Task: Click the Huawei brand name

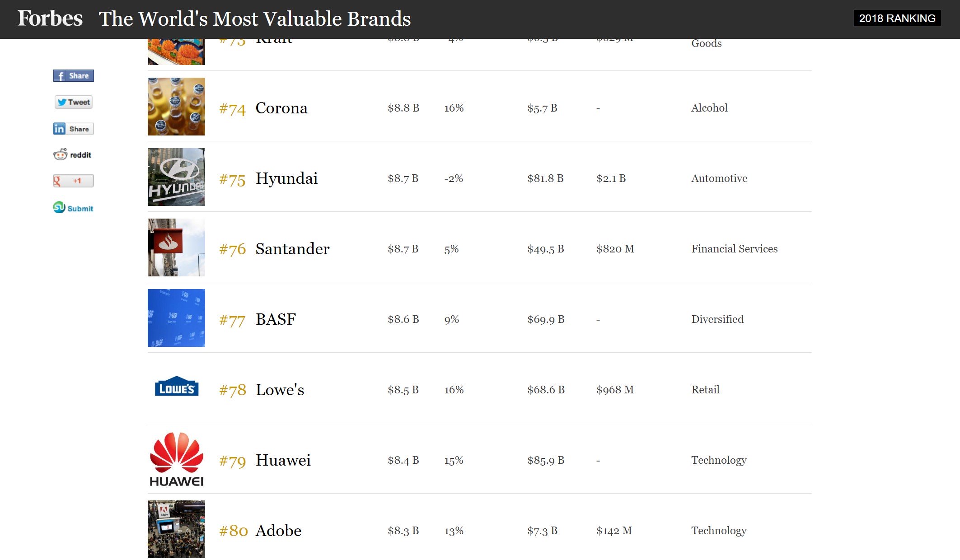Action: pos(283,460)
